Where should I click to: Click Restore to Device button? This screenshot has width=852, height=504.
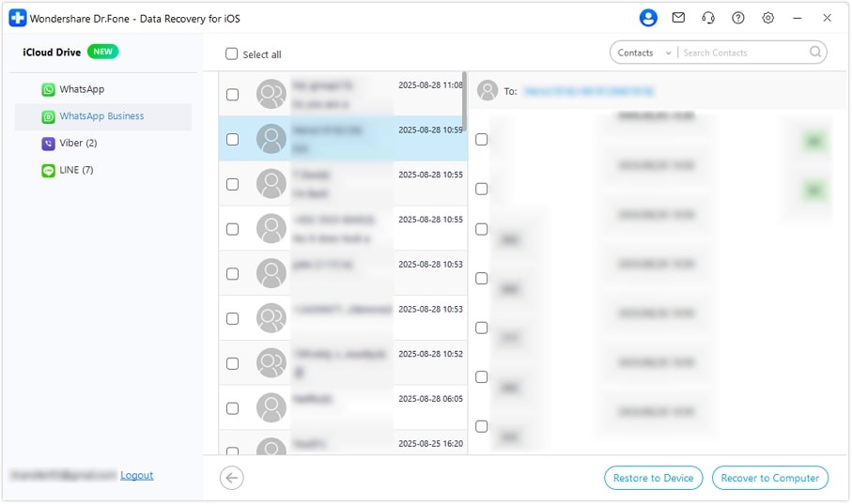tap(653, 478)
